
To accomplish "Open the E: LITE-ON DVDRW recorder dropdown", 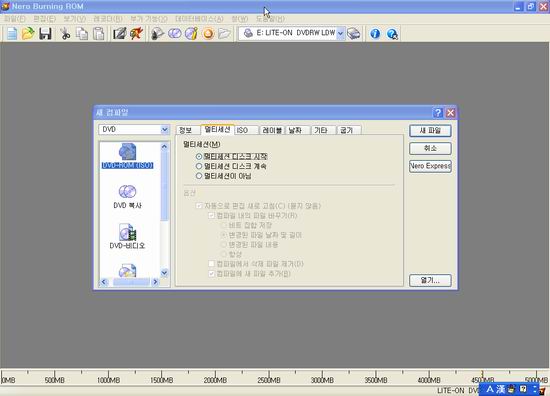I will 340,34.
